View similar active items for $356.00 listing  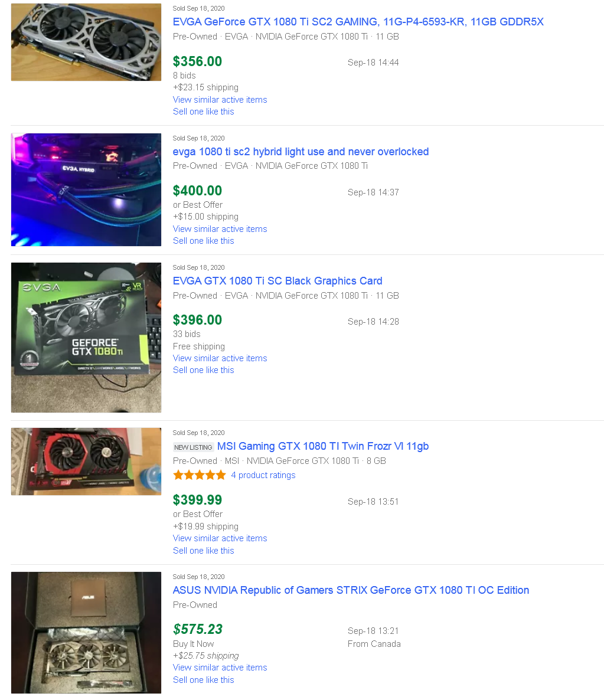(x=220, y=100)
